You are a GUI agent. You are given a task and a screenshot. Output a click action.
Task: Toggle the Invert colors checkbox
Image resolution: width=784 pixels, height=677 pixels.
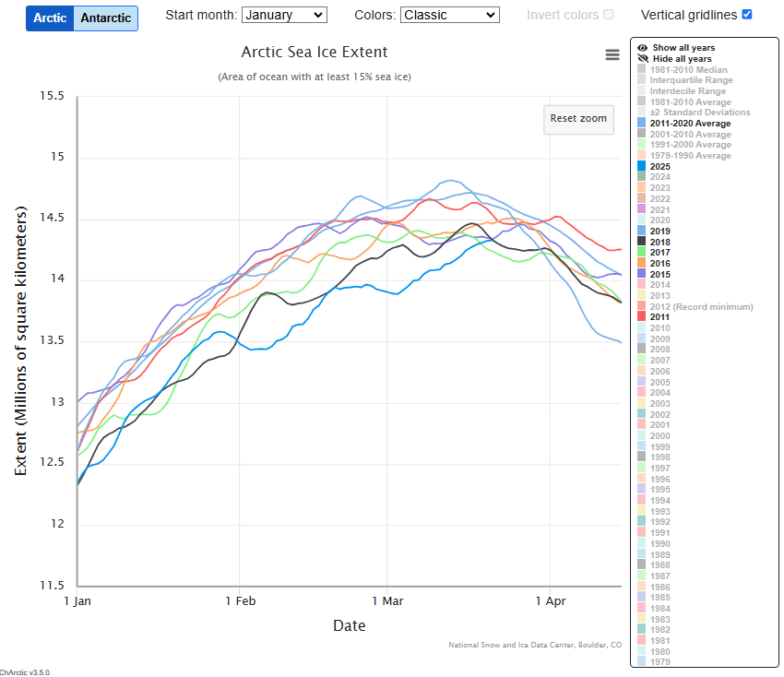(608, 15)
